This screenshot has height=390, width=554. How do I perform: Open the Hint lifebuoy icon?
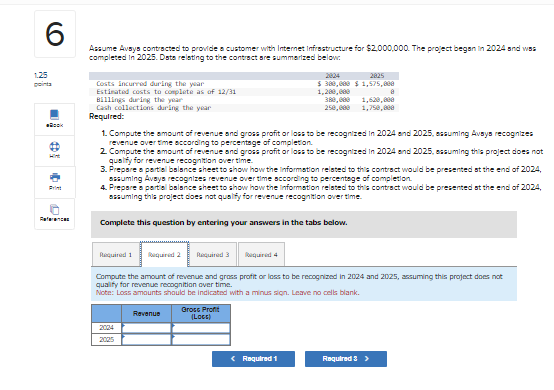(54, 146)
